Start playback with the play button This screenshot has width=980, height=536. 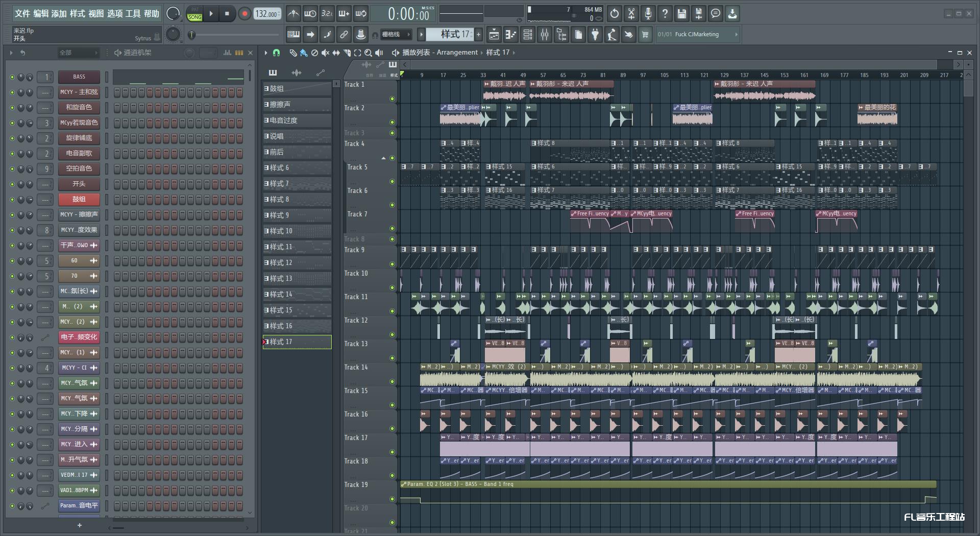click(211, 14)
